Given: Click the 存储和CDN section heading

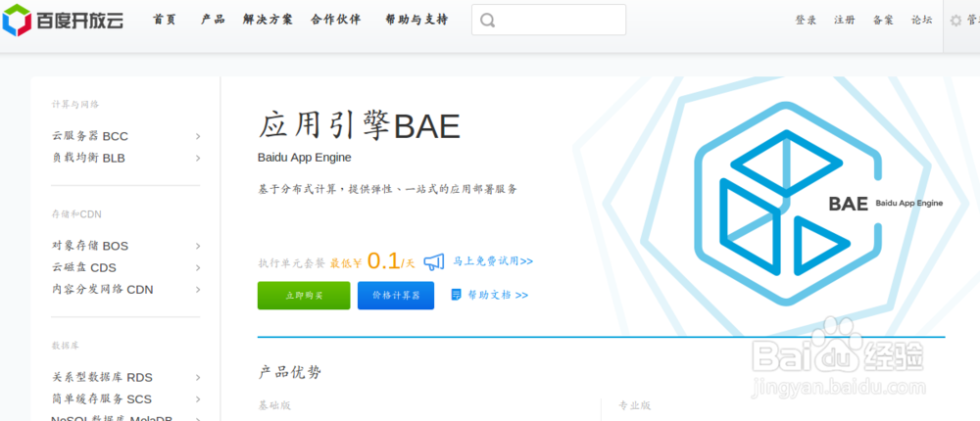Looking at the screenshot, I should point(76,214).
